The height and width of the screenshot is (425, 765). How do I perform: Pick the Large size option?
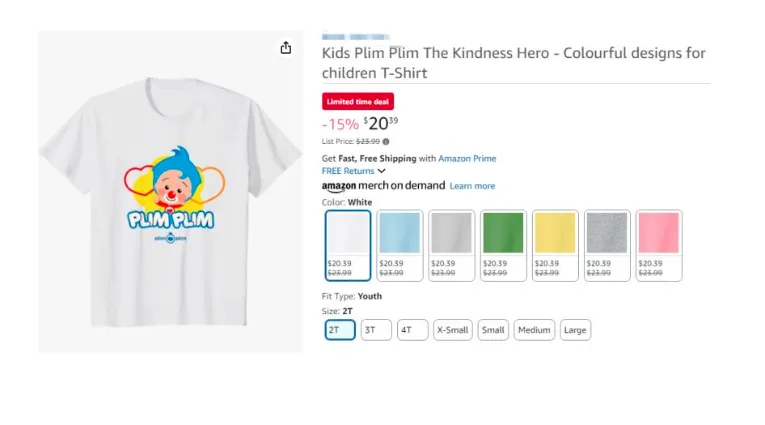click(x=575, y=330)
